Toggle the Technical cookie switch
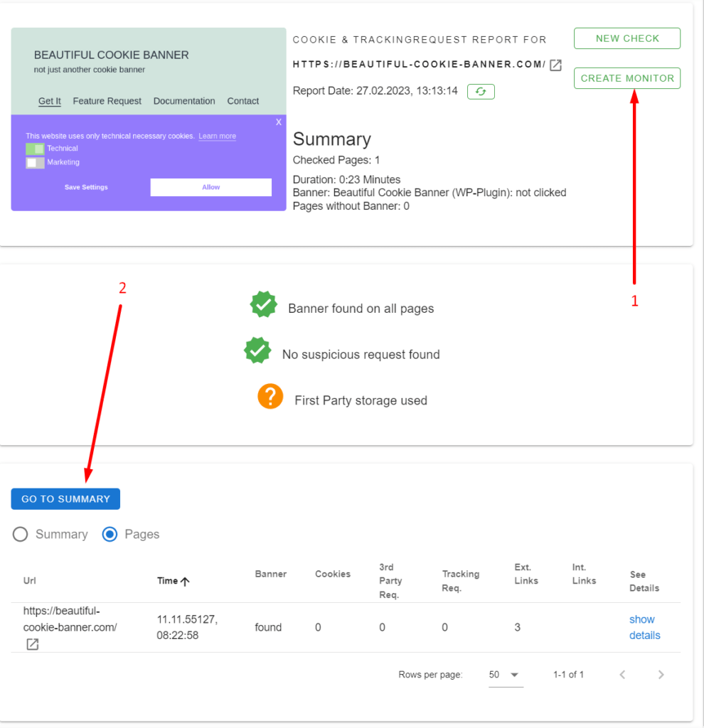Image resolution: width=704 pixels, height=728 pixels. tap(35, 149)
